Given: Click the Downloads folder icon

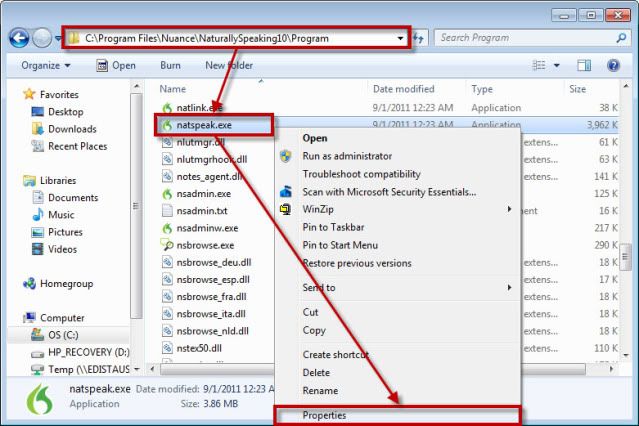Looking at the screenshot, I should point(37,129).
